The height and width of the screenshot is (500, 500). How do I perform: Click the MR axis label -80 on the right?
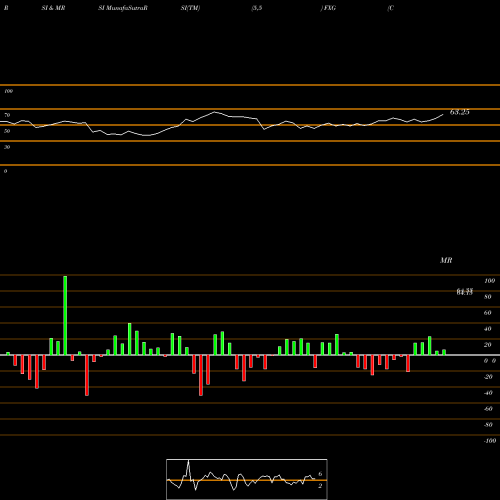click(488, 425)
